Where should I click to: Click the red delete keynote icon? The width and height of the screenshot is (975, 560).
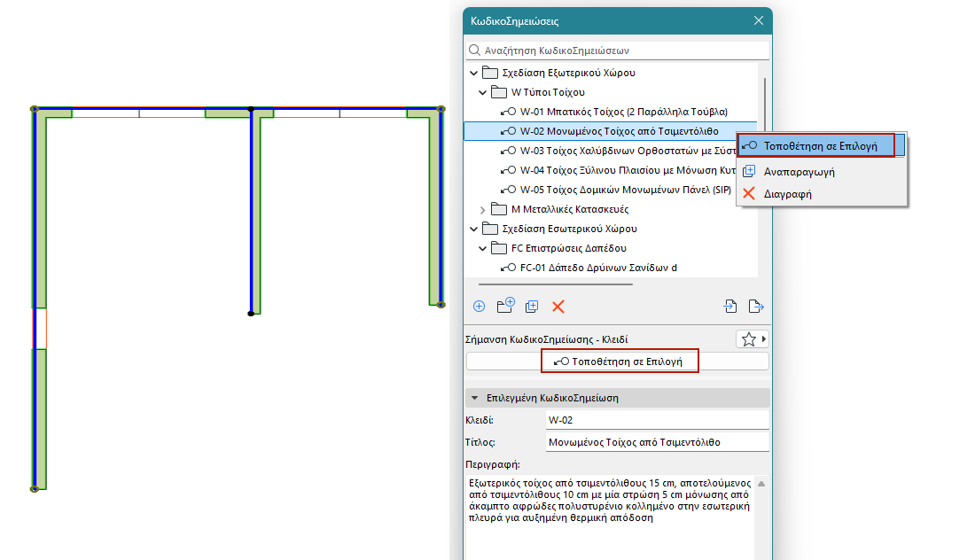[x=558, y=307]
